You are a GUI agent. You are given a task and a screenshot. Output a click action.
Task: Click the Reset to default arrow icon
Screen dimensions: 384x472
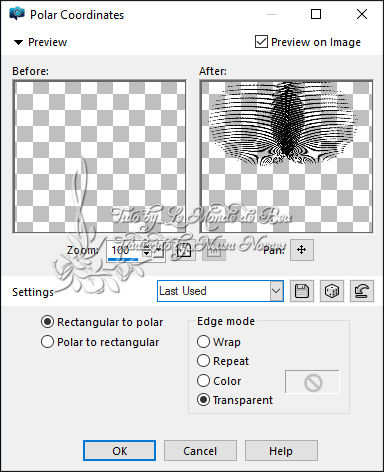[362, 291]
